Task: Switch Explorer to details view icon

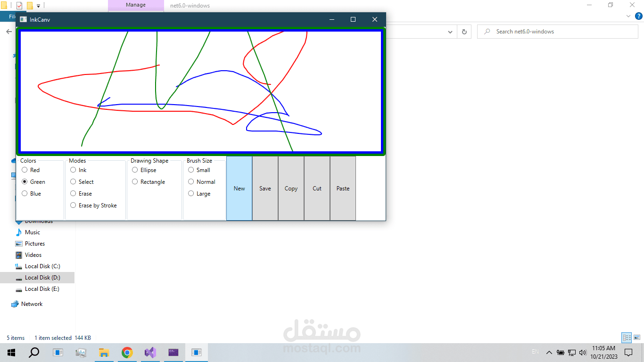Action: (x=627, y=337)
